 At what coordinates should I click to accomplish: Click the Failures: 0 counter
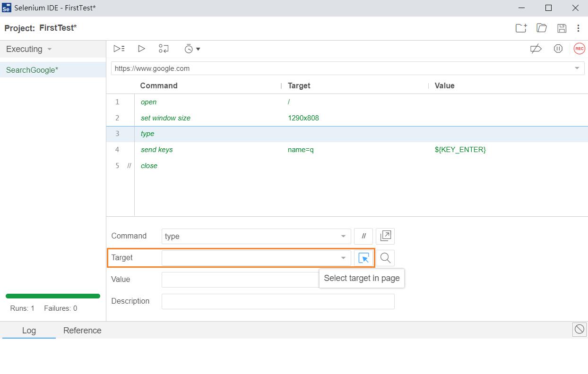61,308
